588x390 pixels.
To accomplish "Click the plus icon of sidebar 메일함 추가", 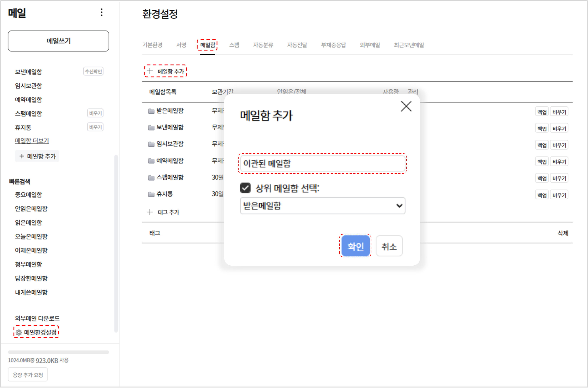I will (22, 156).
